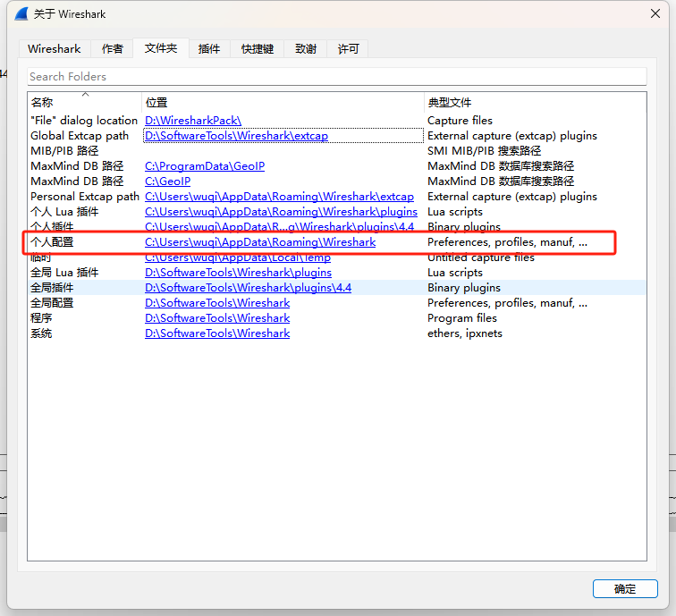Open the 全局插件 plugins\4.4 link

[248, 288]
